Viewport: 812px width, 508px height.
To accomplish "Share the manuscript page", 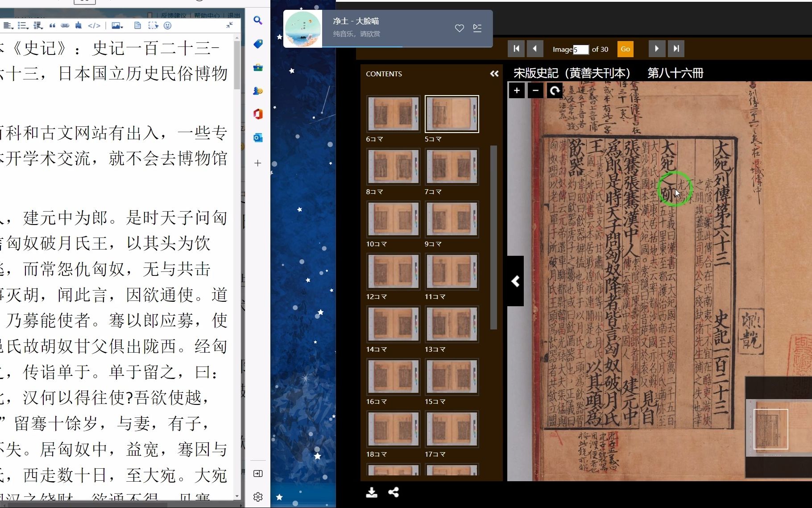I will tap(394, 492).
